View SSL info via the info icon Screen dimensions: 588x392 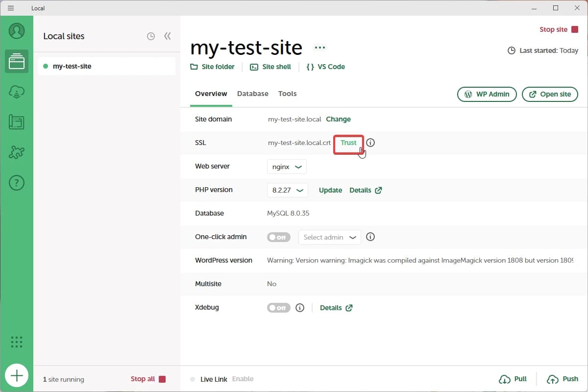point(370,143)
